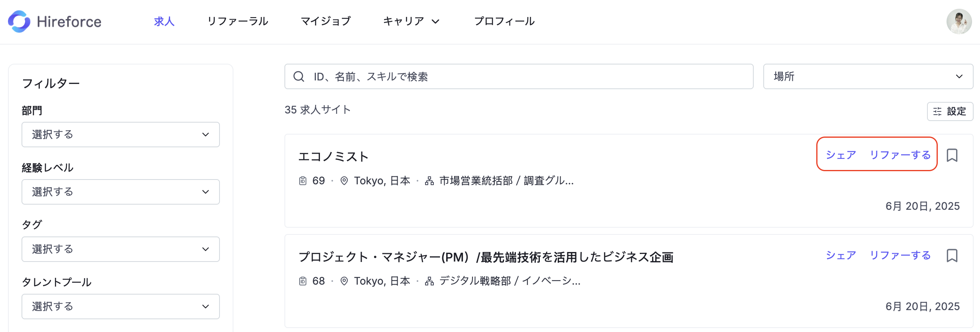Focus the ID、名前、スキルで検索 search field
980x332 pixels.
[x=519, y=76]
